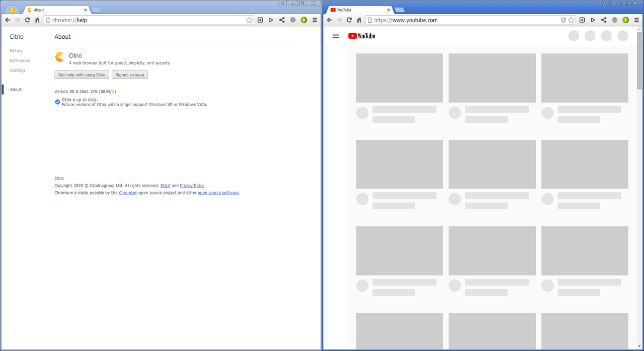Screen dimensions: 644x351
Task: Open downloads icon in About window toolbar
Action: [x=260, y=20]
